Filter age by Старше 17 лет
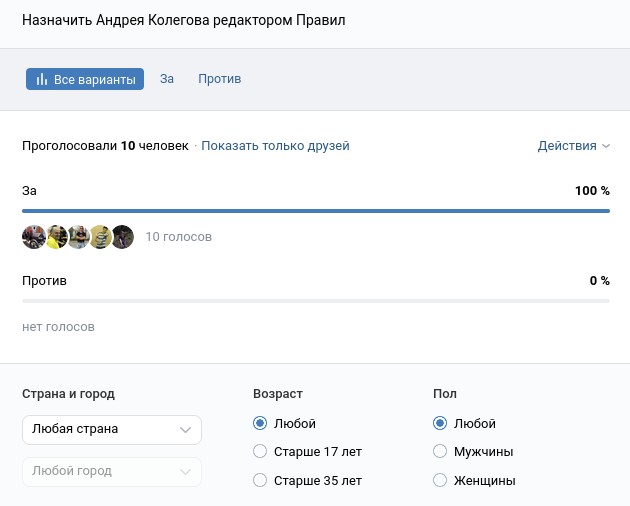 point(261,452)
